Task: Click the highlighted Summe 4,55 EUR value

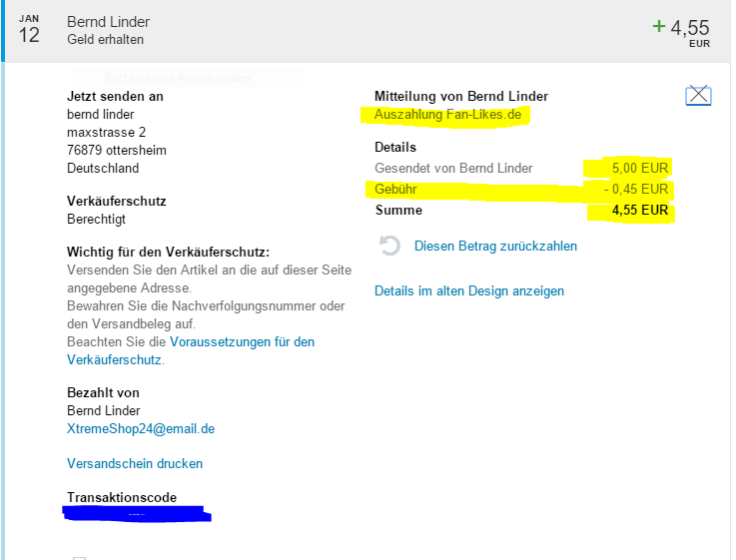Action: click(x=639, y=212)
